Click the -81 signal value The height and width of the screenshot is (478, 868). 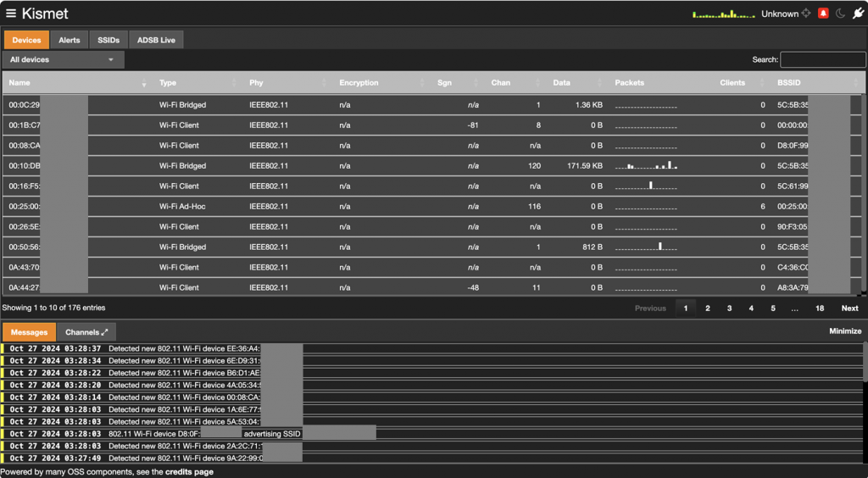pyautogui.click(x=473, y=125)
